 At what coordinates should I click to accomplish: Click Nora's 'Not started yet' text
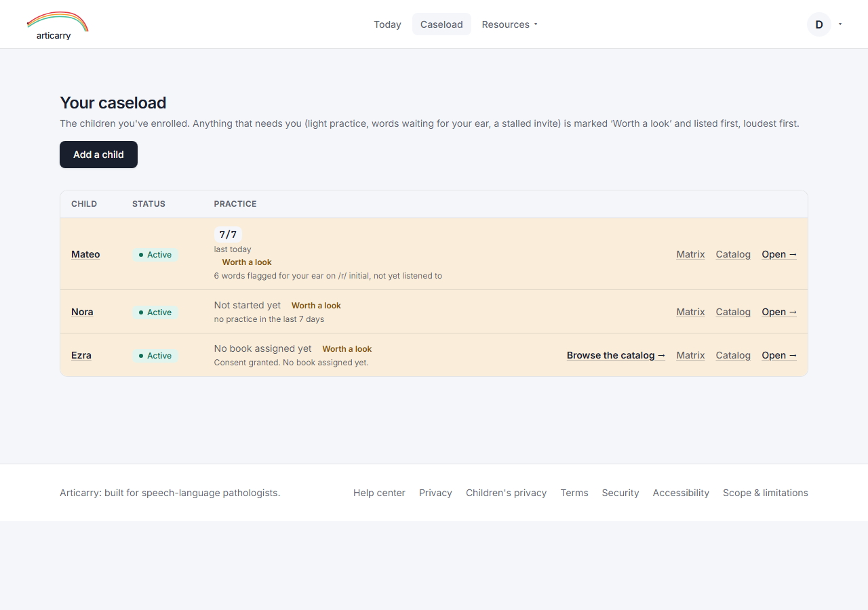pos(248,305)
